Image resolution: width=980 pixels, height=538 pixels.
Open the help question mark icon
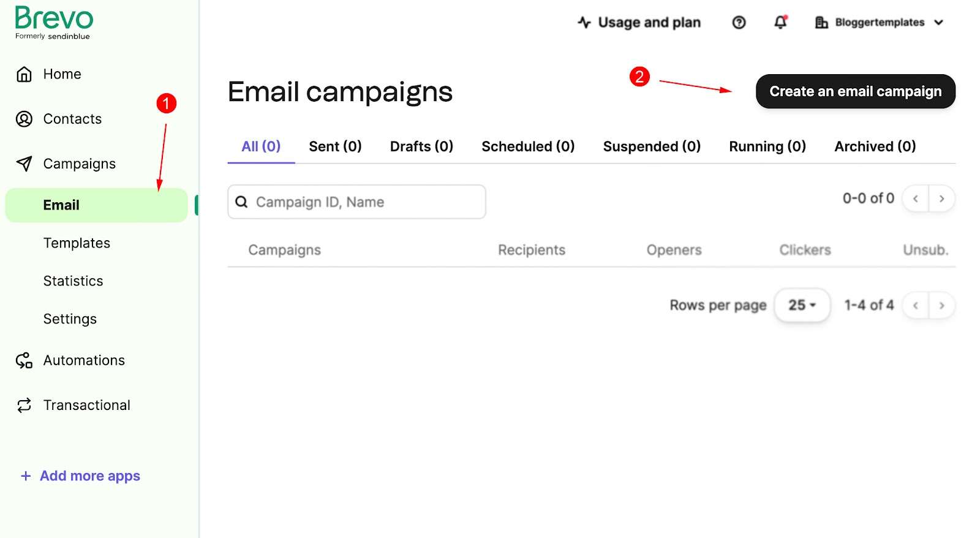pos(739,23)
